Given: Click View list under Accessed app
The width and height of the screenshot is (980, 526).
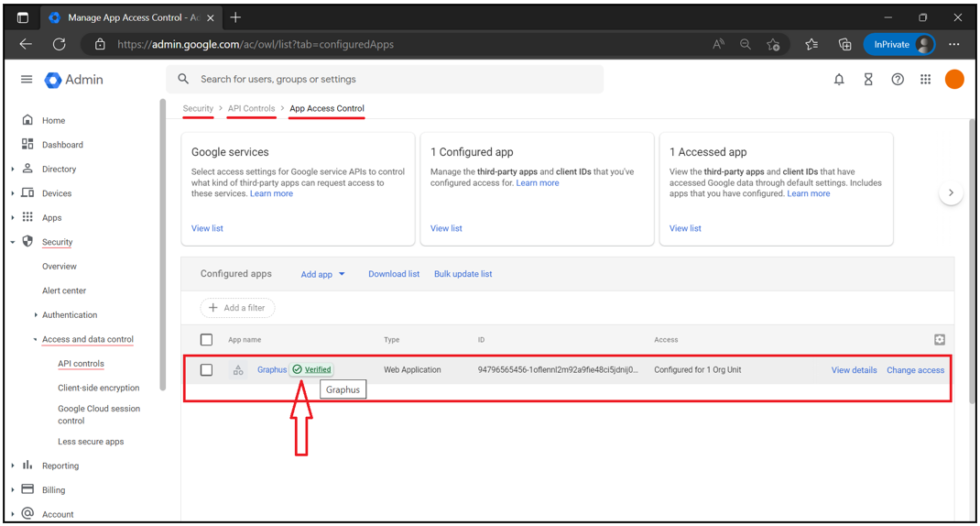Looking at the screenshot, I should pos(685,228).
